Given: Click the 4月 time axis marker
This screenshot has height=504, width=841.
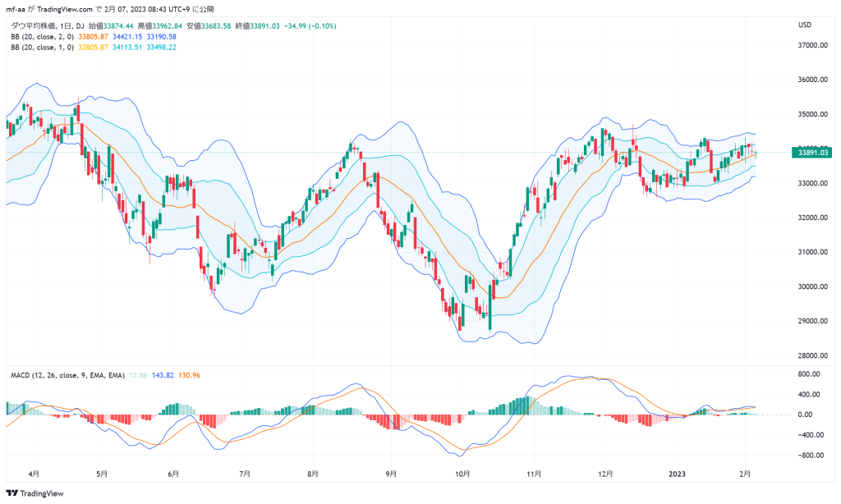Looking at the screenshot, I should 34,474.
